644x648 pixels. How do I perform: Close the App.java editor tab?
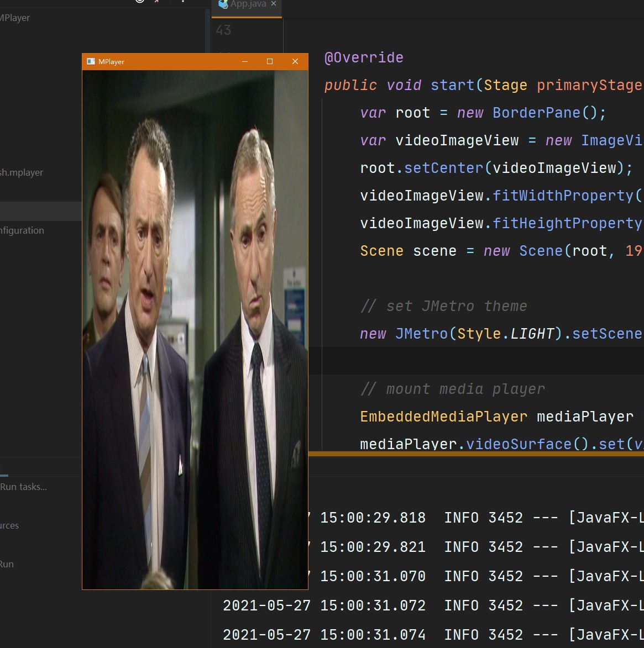click(274, 4)
